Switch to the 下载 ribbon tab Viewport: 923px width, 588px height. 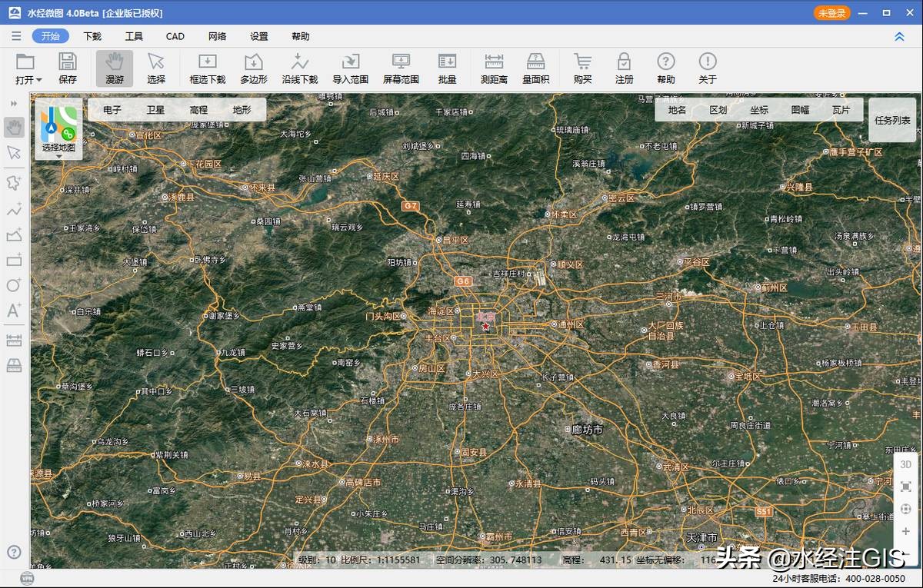click(92, 36)
